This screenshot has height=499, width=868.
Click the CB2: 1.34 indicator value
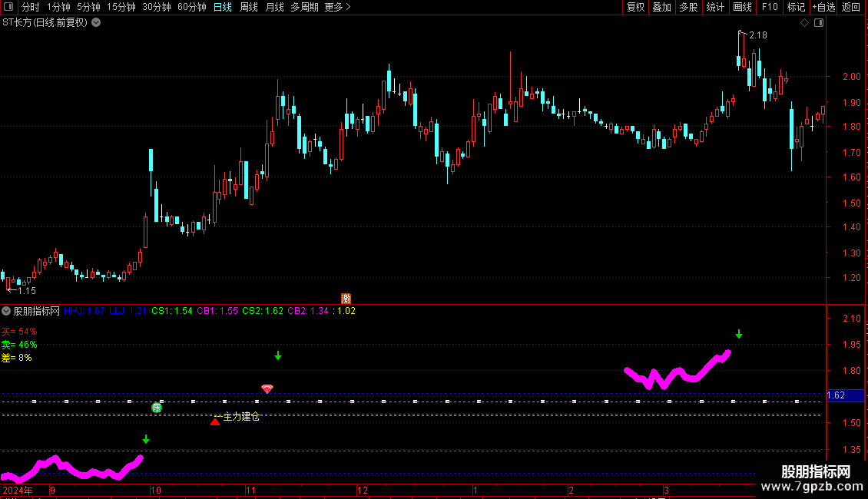click(308, 311)
